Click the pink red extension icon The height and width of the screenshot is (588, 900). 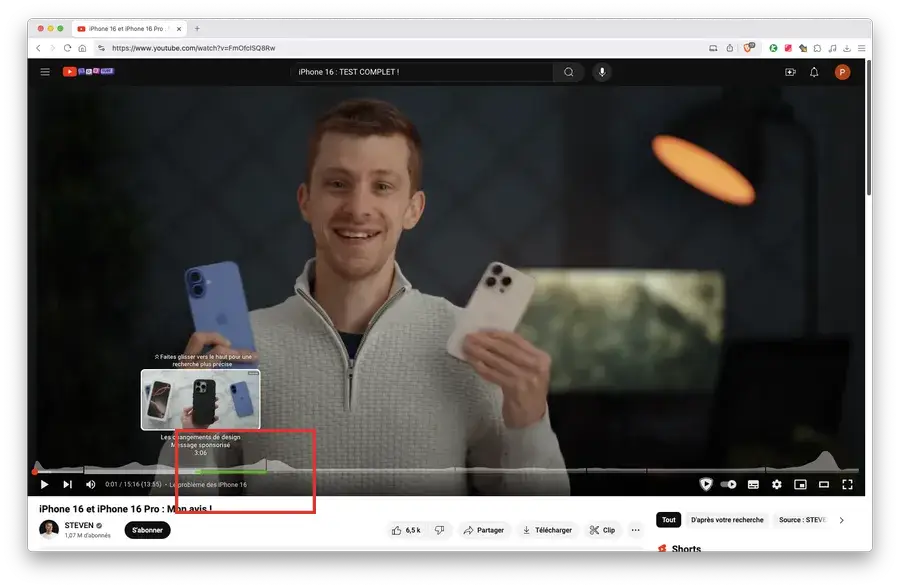pyautogui.click(x=788, y=48)
